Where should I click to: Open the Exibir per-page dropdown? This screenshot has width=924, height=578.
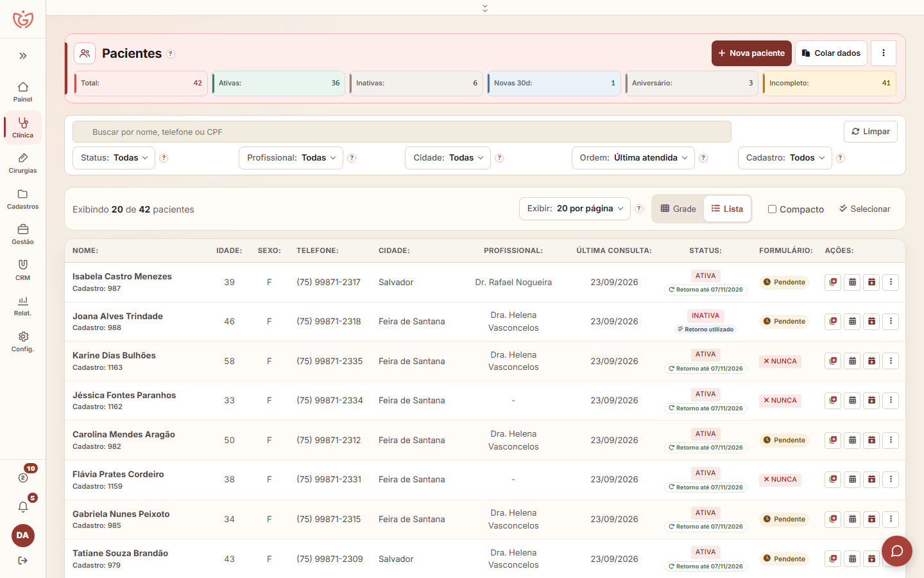coord(575,209)
